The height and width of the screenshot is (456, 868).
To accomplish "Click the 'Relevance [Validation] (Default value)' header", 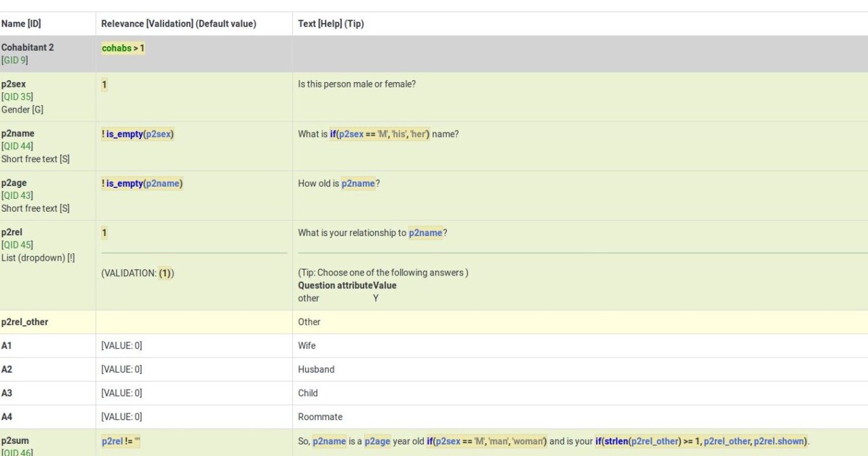I will click(x=179, y=24).
